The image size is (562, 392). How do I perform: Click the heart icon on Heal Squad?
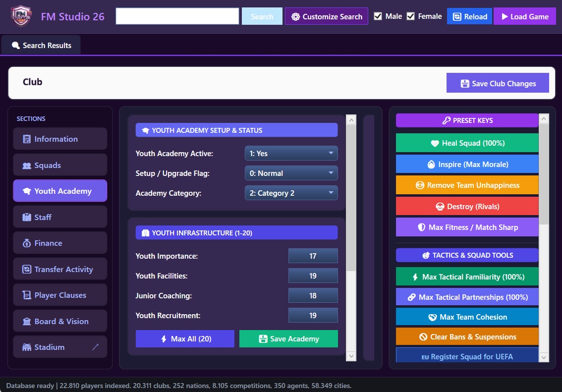pos(435,143)
